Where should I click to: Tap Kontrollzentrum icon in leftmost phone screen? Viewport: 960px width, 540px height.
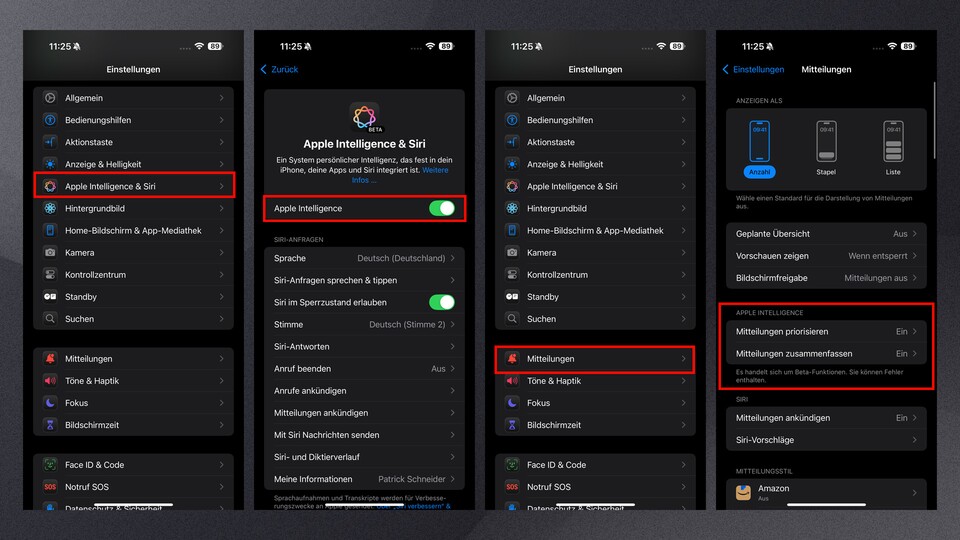tap(50, 274)
